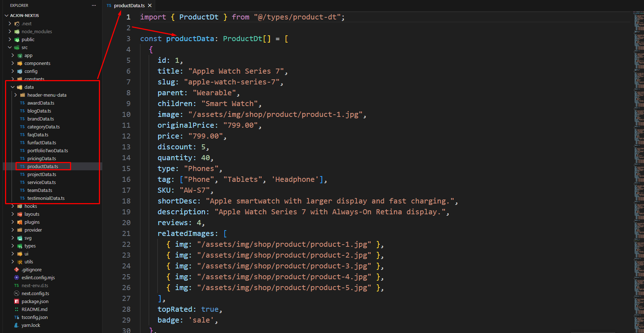Select categoryData.ts in the file tree

[x=43, y=127]
